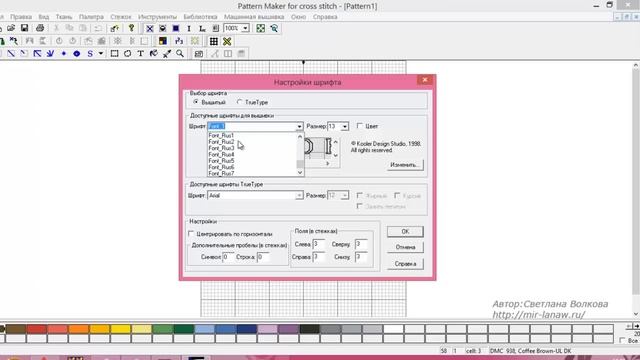Viewport: 640px width, 360px height.
Task: Choose Font_Rus2 from the font list
Action: (x=221, y=142)
